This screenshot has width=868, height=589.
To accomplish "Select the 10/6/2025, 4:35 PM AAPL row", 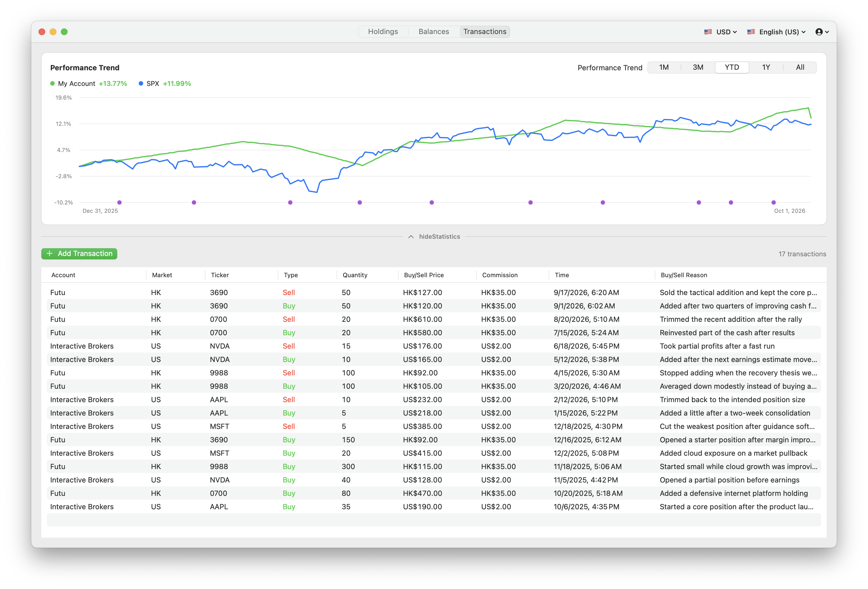I will [x=434, y=507].
